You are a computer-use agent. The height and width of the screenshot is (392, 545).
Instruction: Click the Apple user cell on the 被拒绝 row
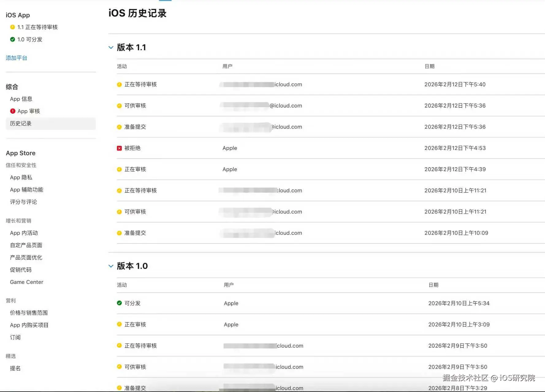[x=230, y=148]
